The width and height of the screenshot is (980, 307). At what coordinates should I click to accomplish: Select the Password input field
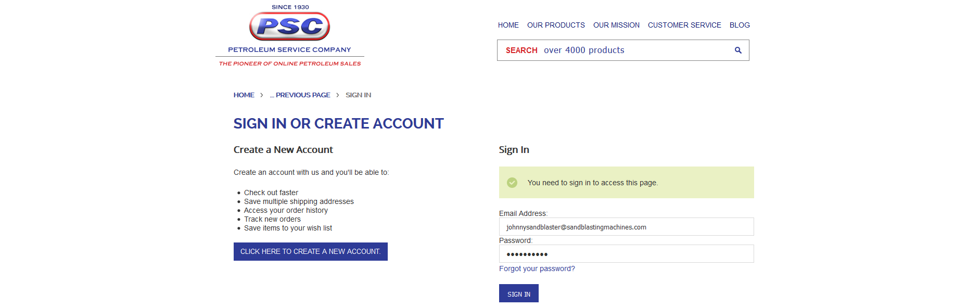[626, 254]
